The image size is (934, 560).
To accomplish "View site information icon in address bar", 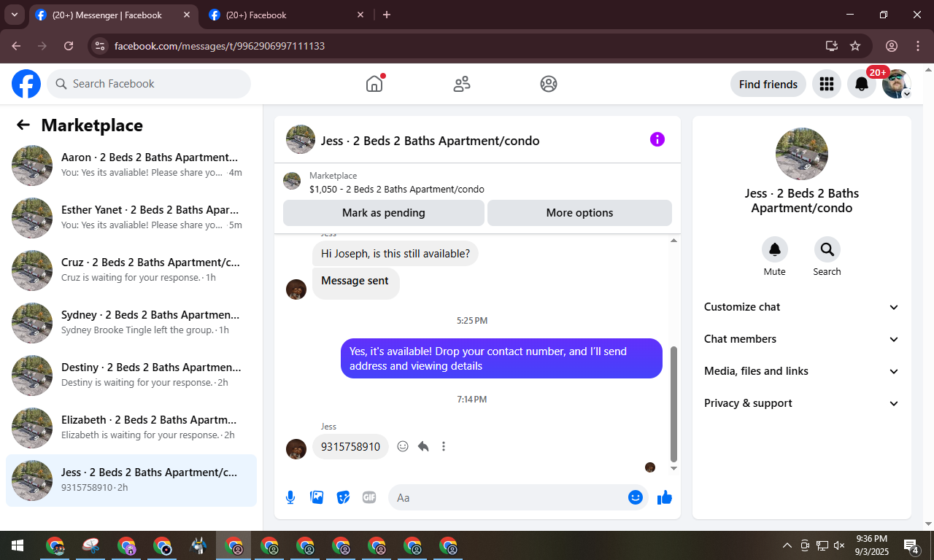I will pyautogui.click(x=101, y=46).
